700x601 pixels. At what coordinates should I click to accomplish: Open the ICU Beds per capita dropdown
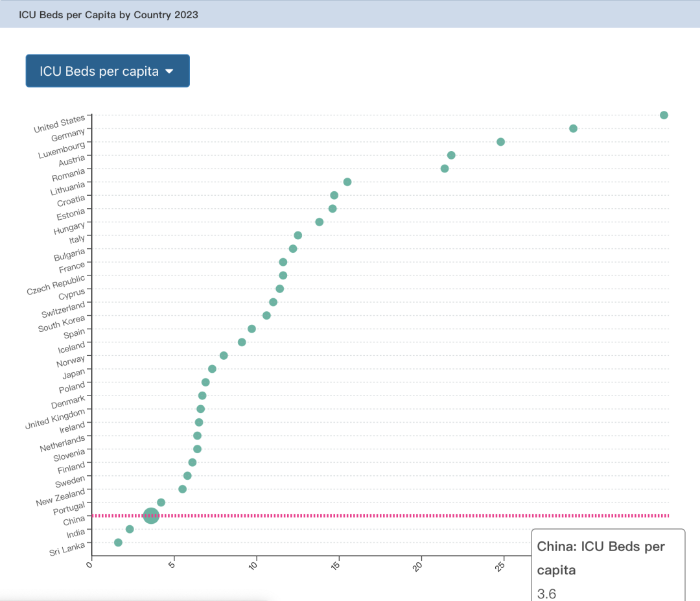tap(108, 71)
